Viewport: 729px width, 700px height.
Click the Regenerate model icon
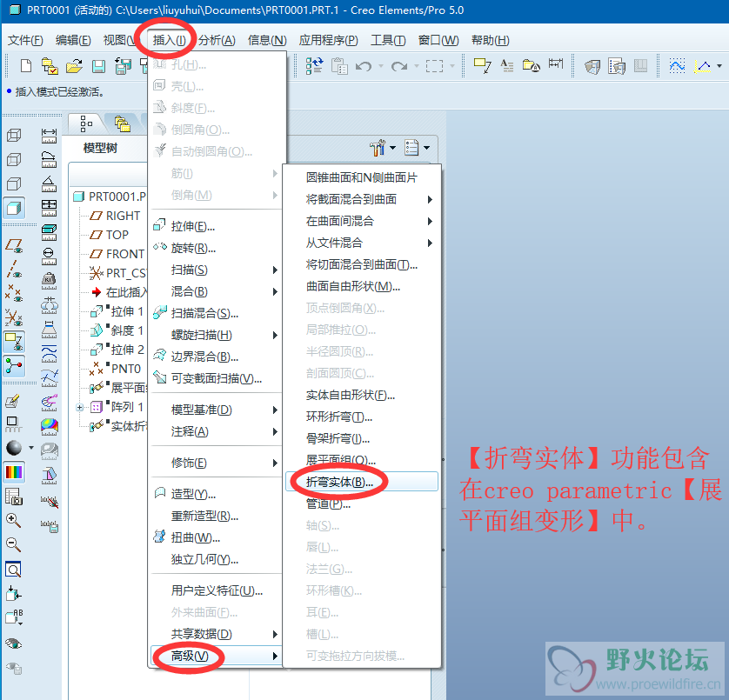pos(314,66)
